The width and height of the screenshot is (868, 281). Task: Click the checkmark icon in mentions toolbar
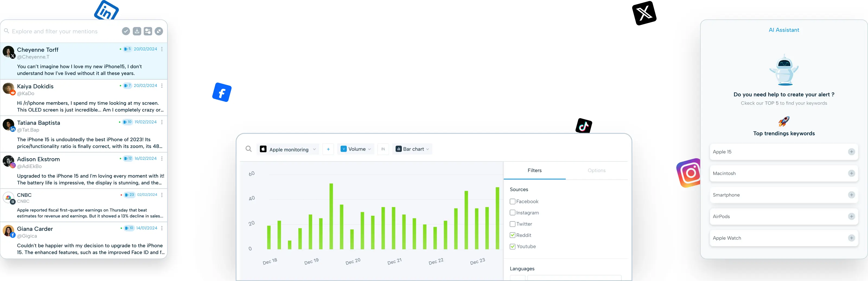(126, 31)
